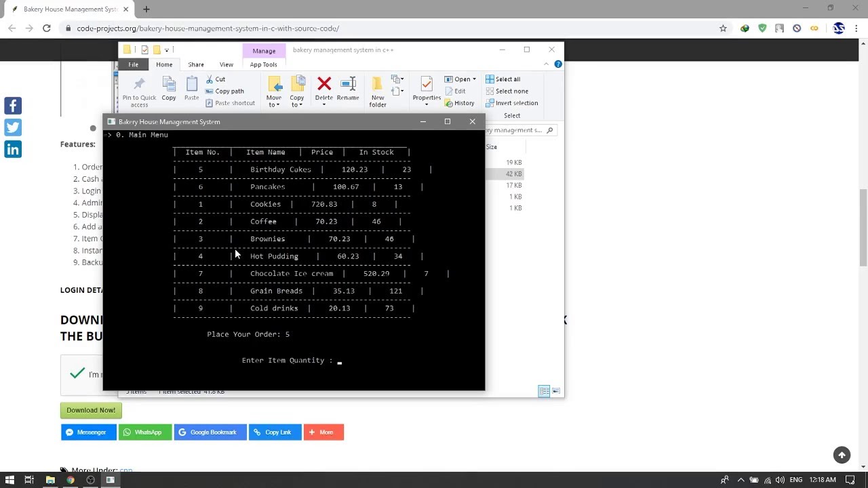Screen dimensions: 868x488
Task: Click the Rename icon in File Explorer
Action: tap(348, 83)
